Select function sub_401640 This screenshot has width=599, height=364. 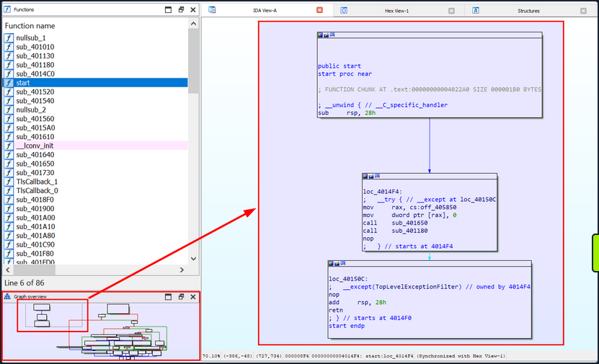click(95, 155)
